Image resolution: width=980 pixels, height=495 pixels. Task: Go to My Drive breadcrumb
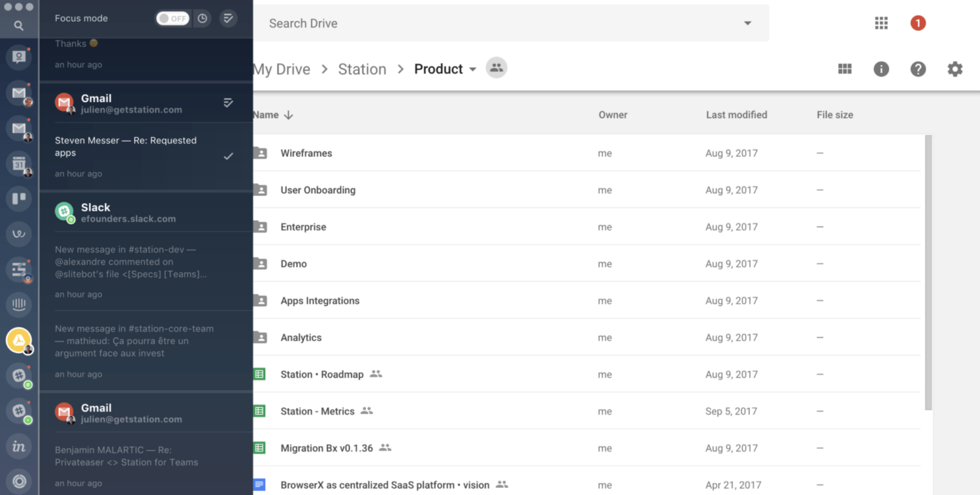281,69
